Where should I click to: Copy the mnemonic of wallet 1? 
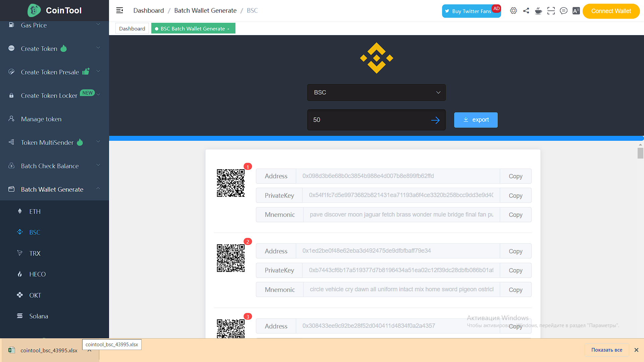(x=516, y=215)
